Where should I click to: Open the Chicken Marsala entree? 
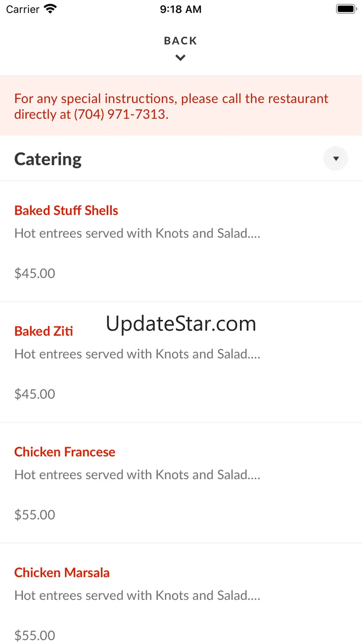(x=62, y=572)
